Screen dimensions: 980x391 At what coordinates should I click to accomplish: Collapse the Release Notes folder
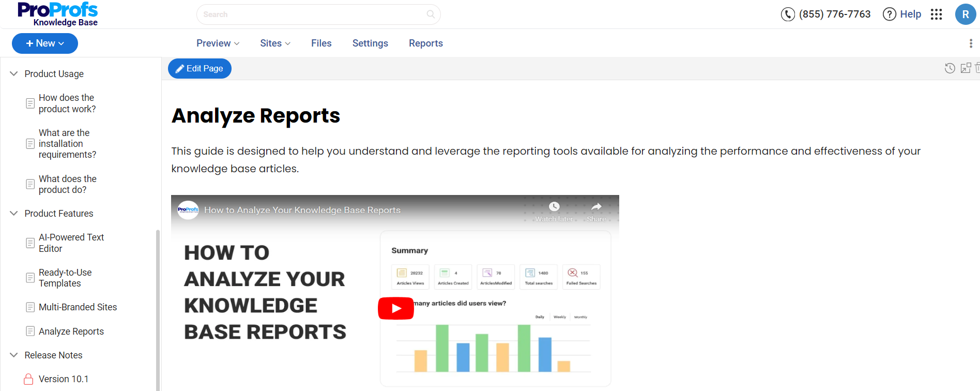point(14,355)
